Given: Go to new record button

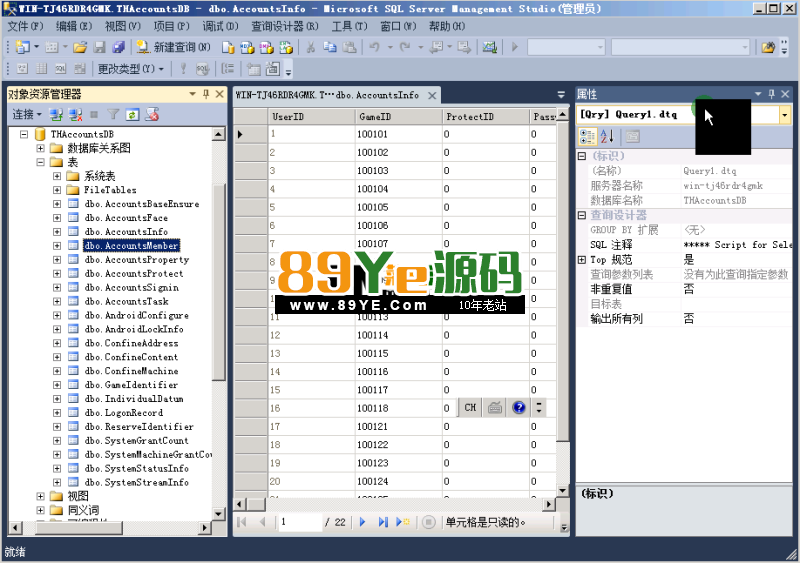Looking at the screenshot, I should [403, 522].
